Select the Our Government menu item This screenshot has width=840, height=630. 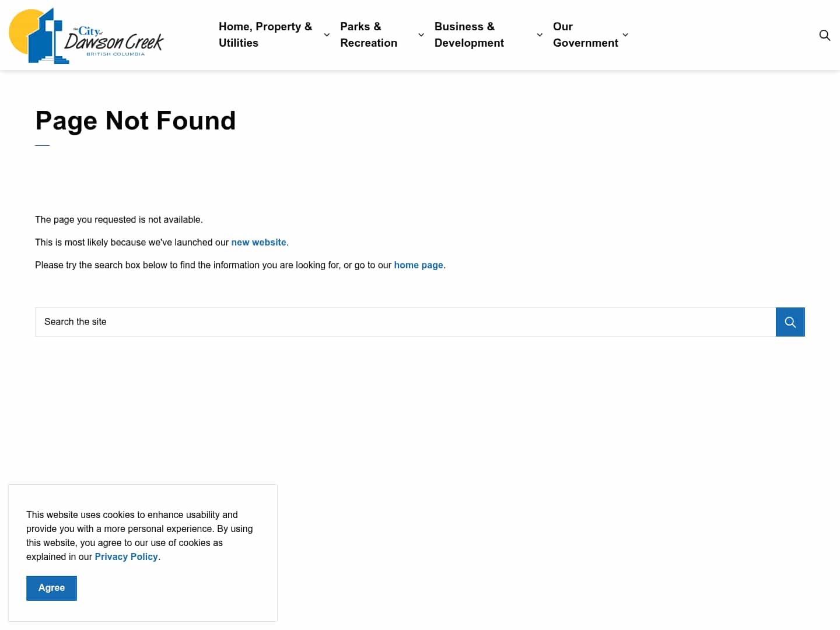pos(586,34)
